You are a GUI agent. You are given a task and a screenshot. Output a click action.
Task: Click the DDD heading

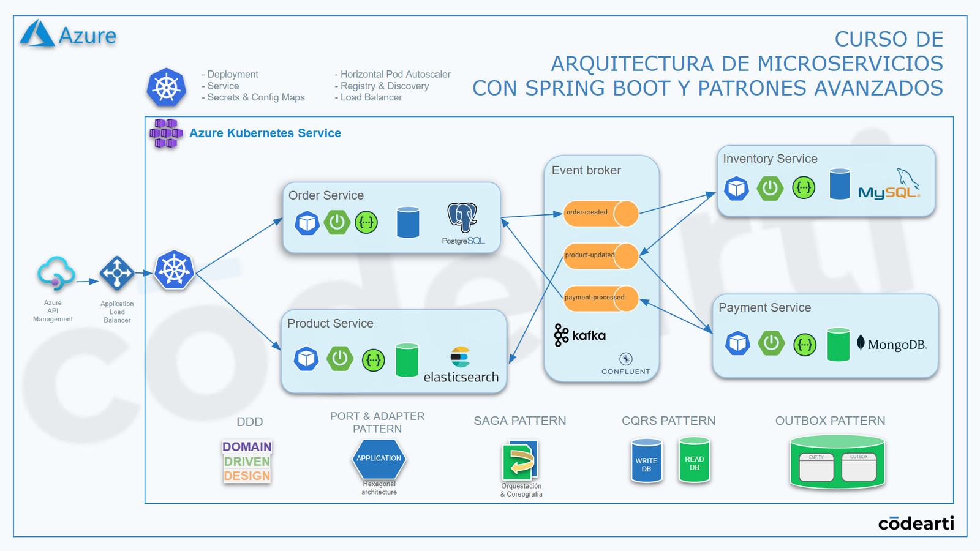click(x=250, y=422)
